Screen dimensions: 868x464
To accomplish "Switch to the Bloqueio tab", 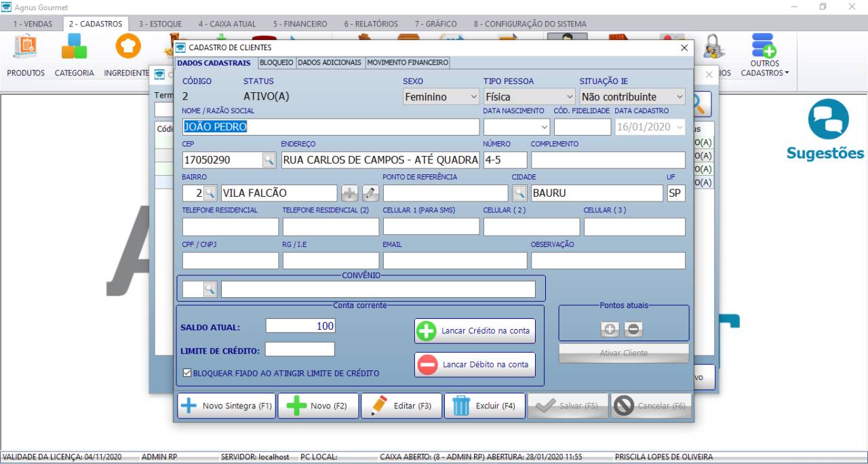I will 276,62.
